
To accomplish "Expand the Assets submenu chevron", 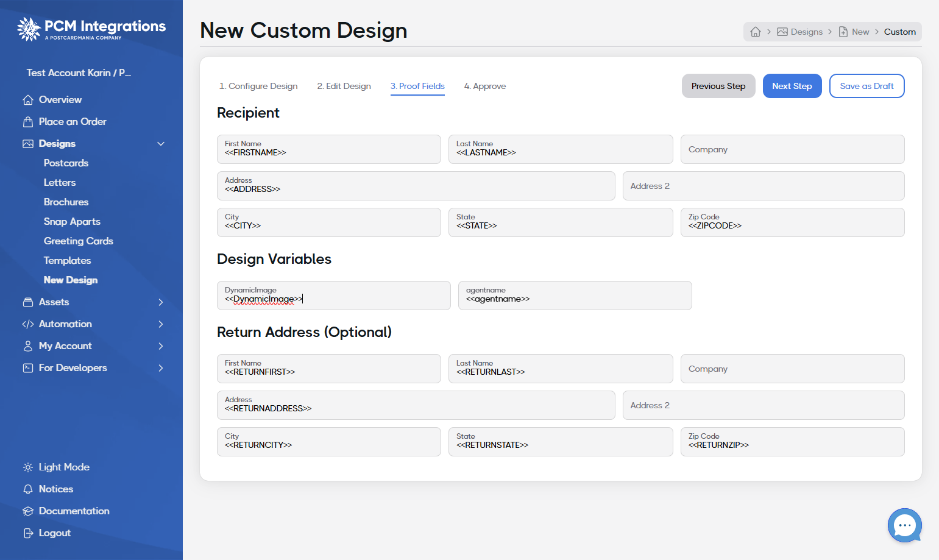I will click(x=161, y=302).
